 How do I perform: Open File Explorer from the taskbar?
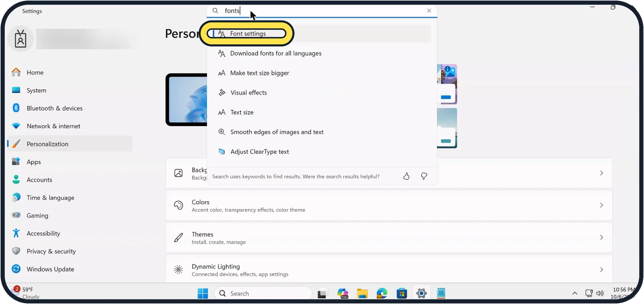362,293
